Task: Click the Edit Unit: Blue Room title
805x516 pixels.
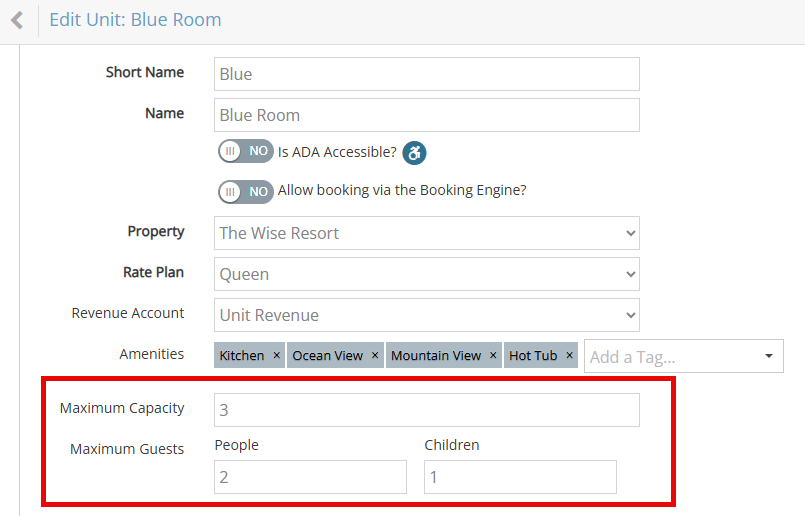Action: point(135,20)
